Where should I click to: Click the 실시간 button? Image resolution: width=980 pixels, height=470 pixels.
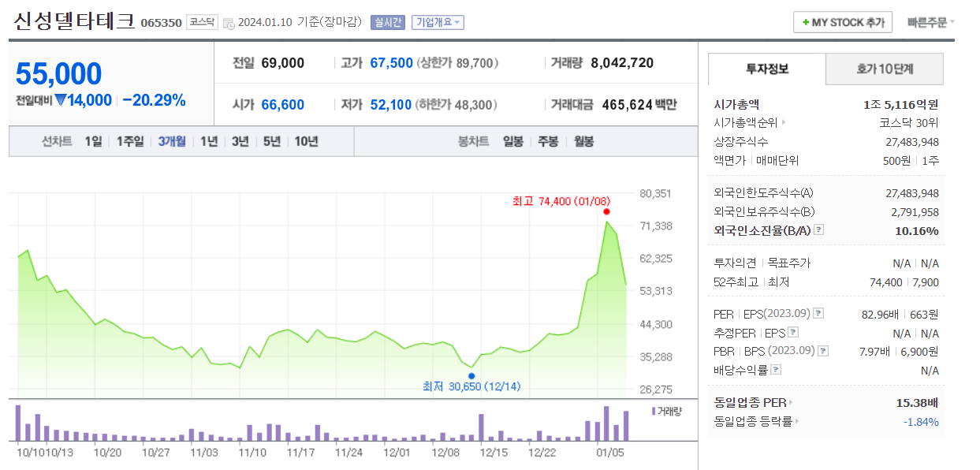388,22
